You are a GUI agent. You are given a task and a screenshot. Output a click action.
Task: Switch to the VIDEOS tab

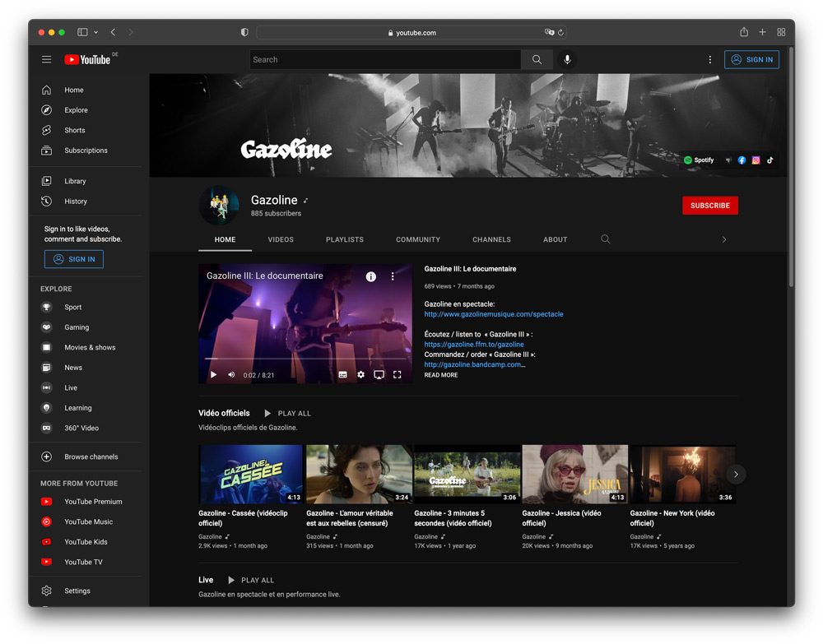pyautogui.click(x=281, y=239)
